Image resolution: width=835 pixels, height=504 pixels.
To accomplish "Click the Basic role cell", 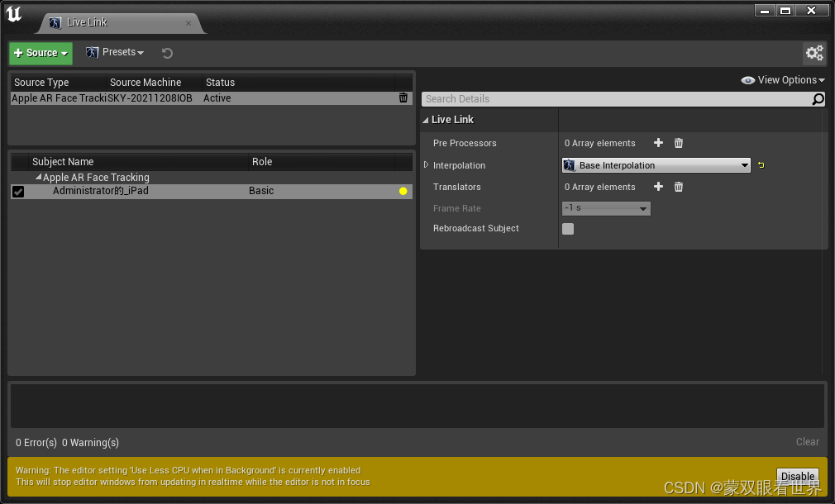I will tap(261, 191).
